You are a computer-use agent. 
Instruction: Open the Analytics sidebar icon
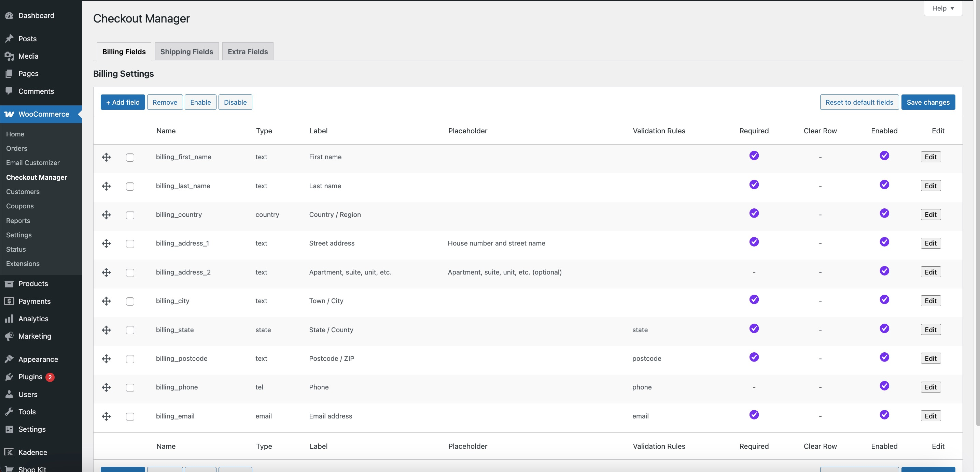[x=10, y=319]
